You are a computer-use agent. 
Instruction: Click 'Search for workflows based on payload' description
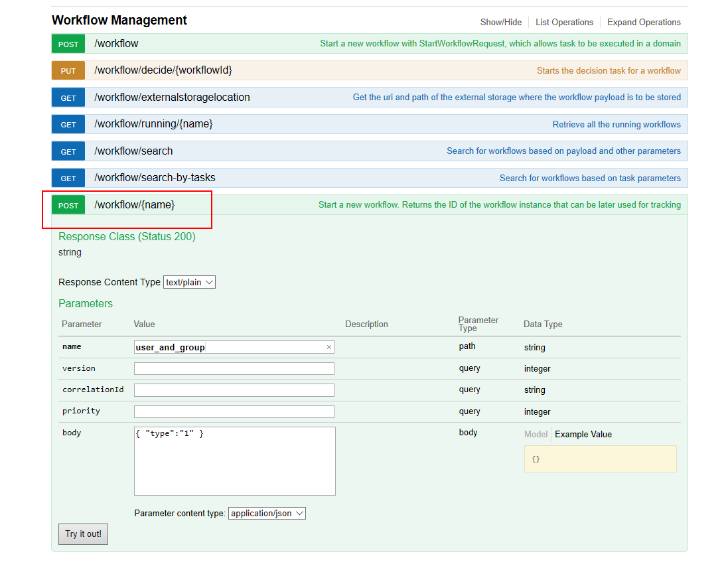coord(563,151)
